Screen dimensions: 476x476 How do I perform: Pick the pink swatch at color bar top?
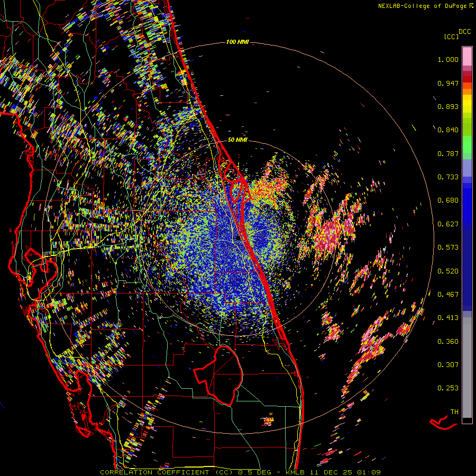pyautogui.click(x=467, y=56)
